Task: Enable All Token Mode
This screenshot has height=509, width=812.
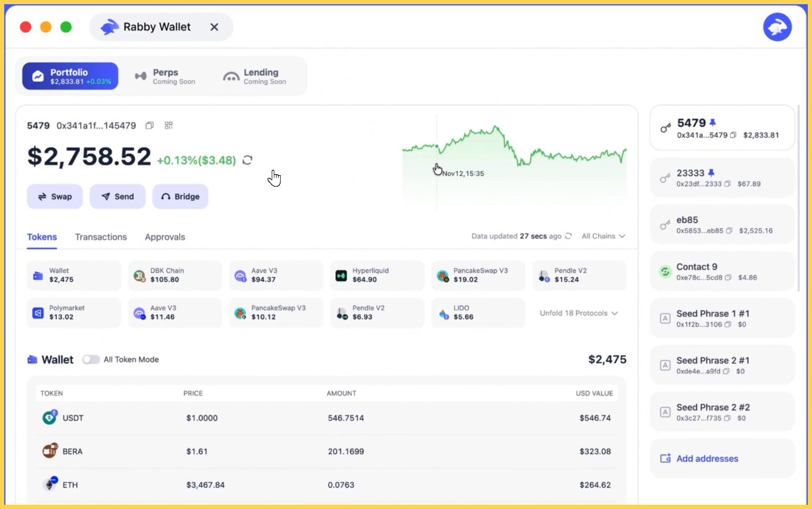Action: tap(91, 360)
